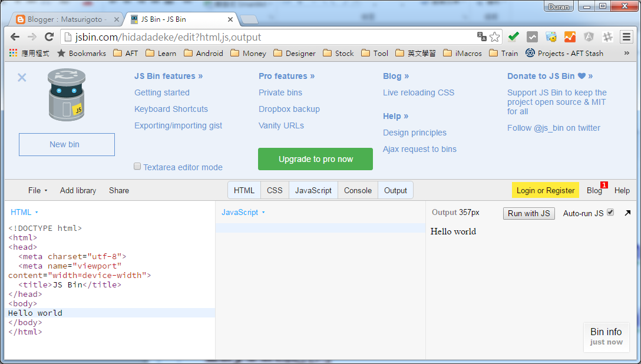Open the Stock bookmarks folder
The height and width of the screenshot is (364, 641).
(339, 53)
